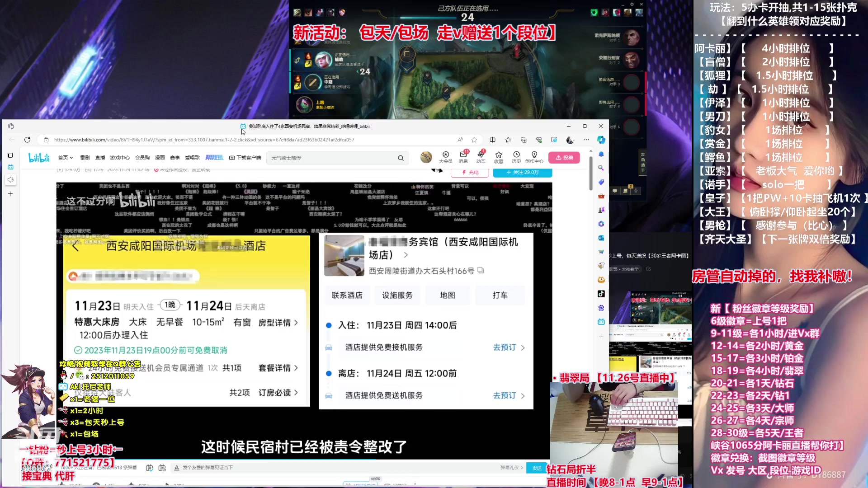Viewport: 868px width, 488px height.
Task: Toggle the browser split screen view
Action: [493, 140]
